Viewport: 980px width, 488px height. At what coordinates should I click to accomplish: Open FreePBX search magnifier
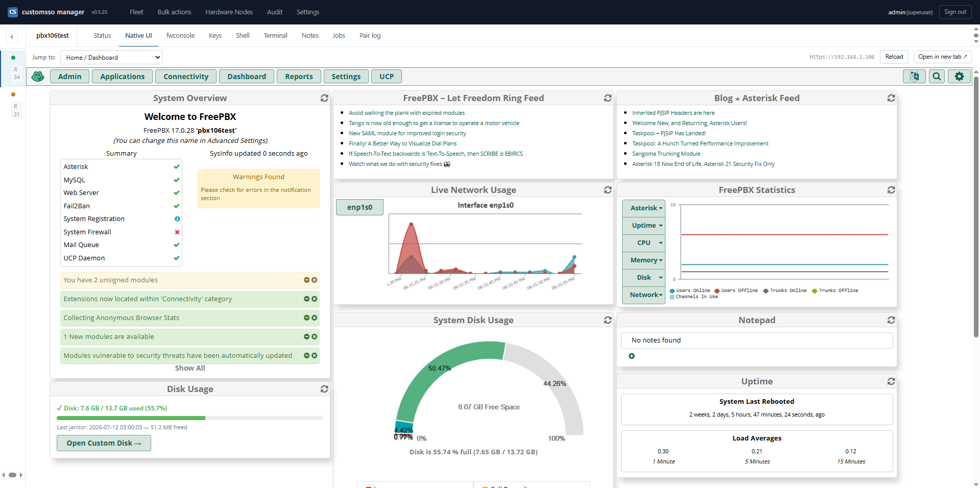[937, 77]
